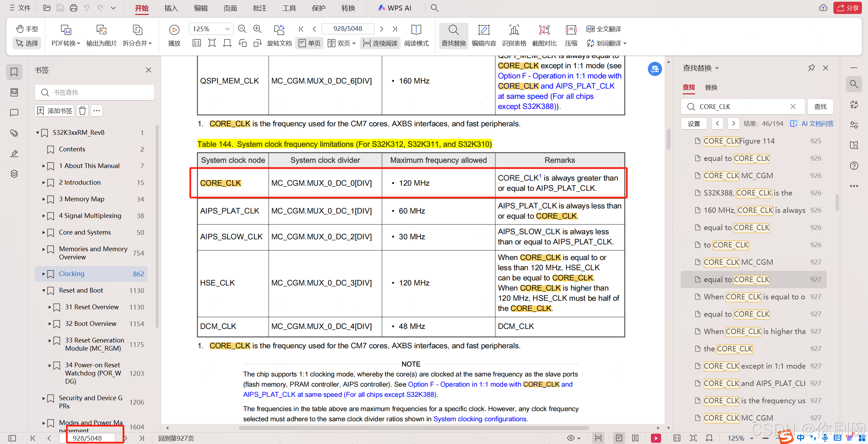Click the Play slideshow icon
This screenshot has width=868, height=444.
174,30
